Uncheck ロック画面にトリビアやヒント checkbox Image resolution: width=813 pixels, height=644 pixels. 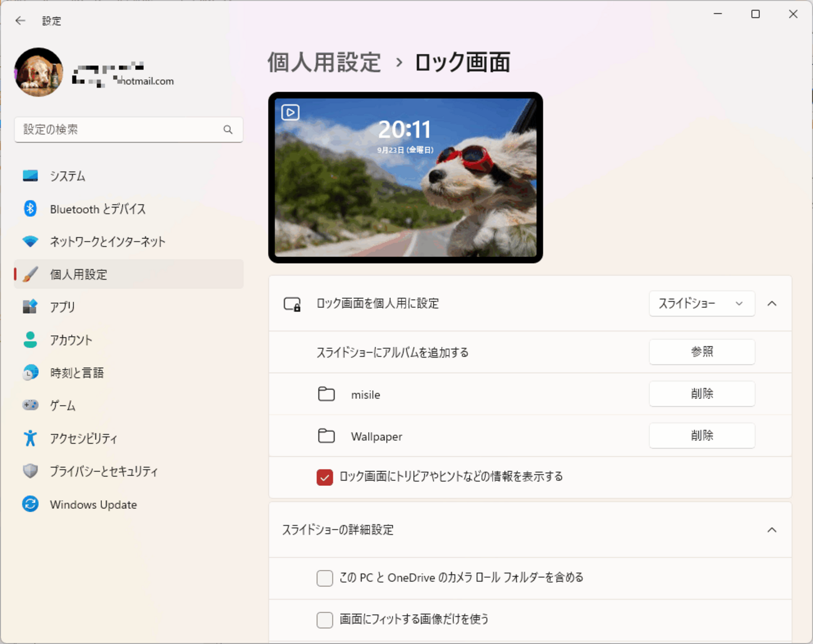325,477
